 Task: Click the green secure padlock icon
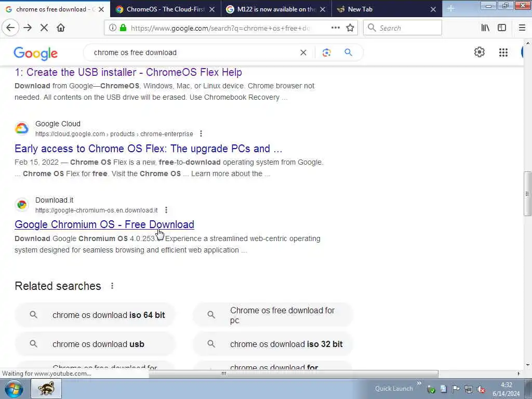[123, 28]
